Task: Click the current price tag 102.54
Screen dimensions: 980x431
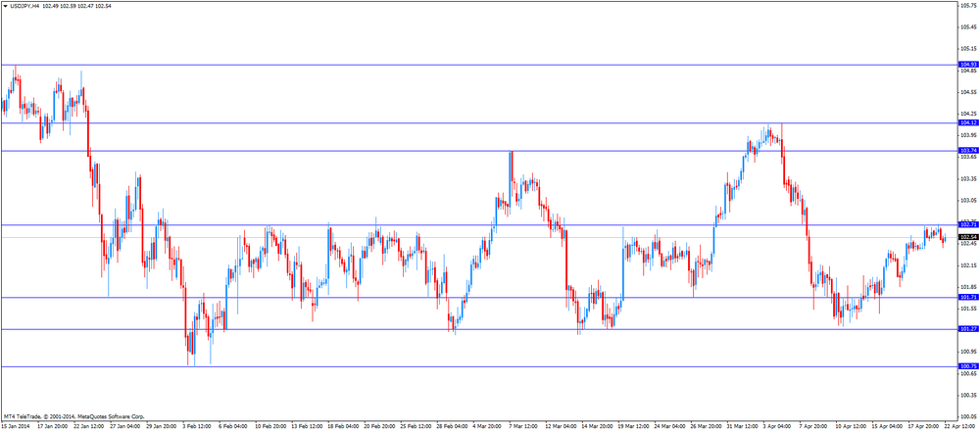Action: click(x=968, y=237)
